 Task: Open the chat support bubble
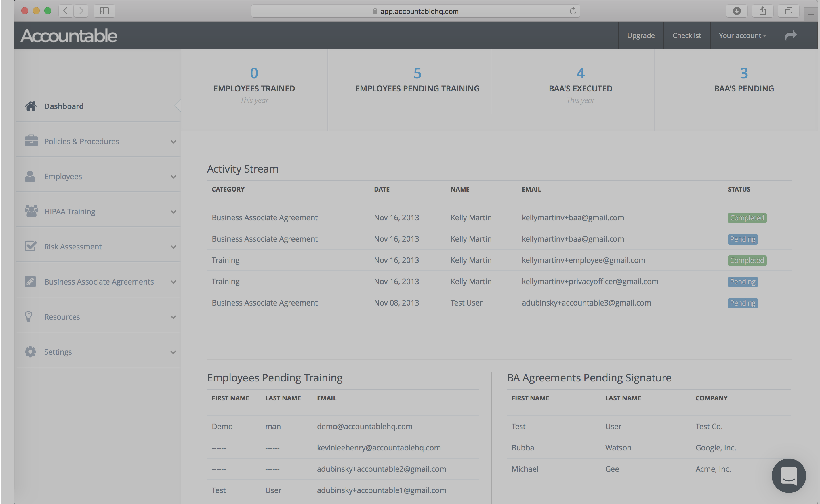(788, 476)
